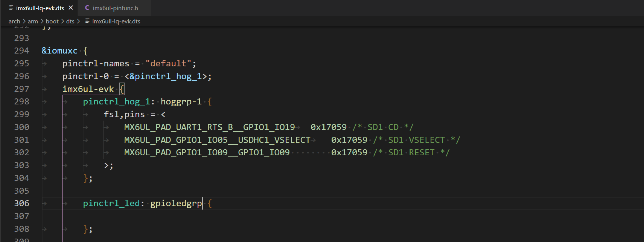644x242 pixels.
Task: Click the pinctrl_led label on line 306
Action: (x=111, y=203)
